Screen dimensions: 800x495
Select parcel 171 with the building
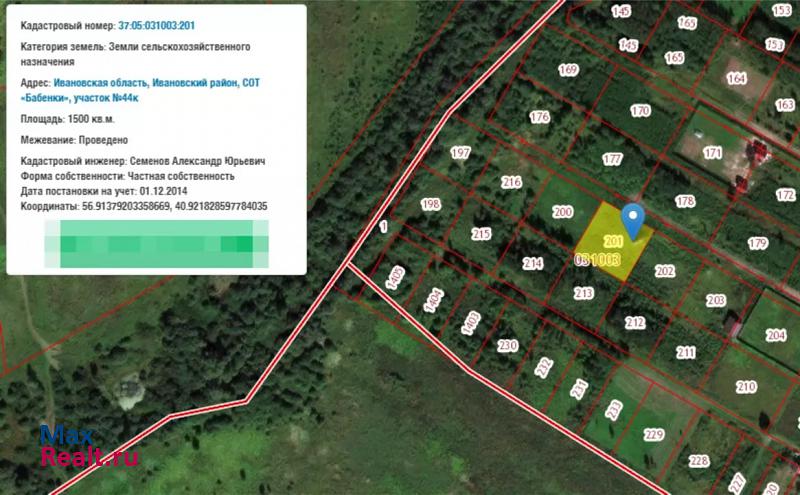click(x=712, y=153)
